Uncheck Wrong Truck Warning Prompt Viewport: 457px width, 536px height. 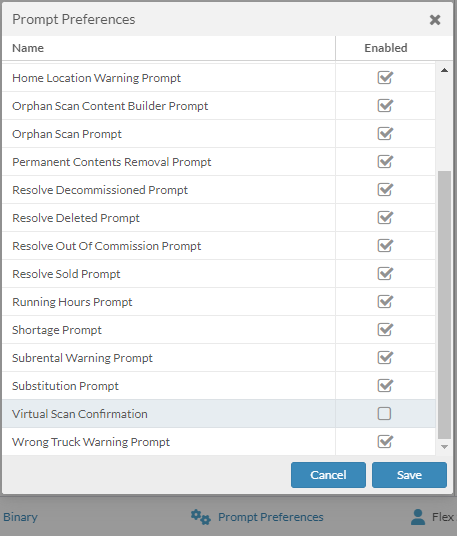385,442
